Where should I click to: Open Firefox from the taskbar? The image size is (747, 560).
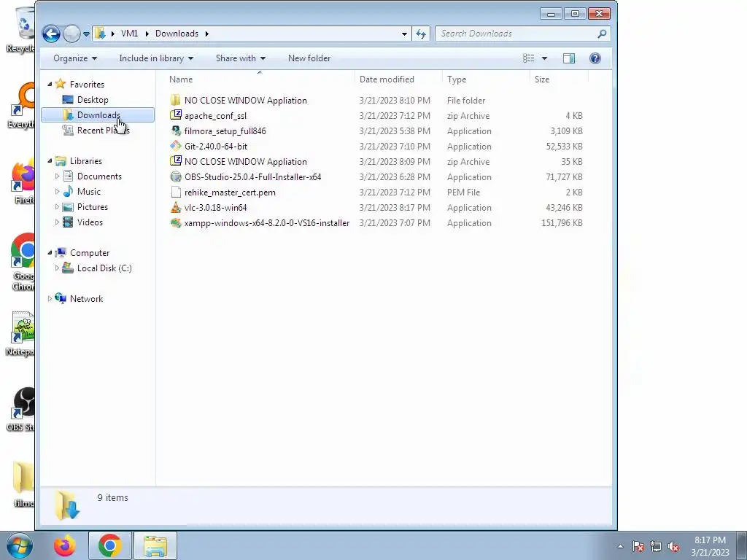pyautogui.click(x=65, y=545)
